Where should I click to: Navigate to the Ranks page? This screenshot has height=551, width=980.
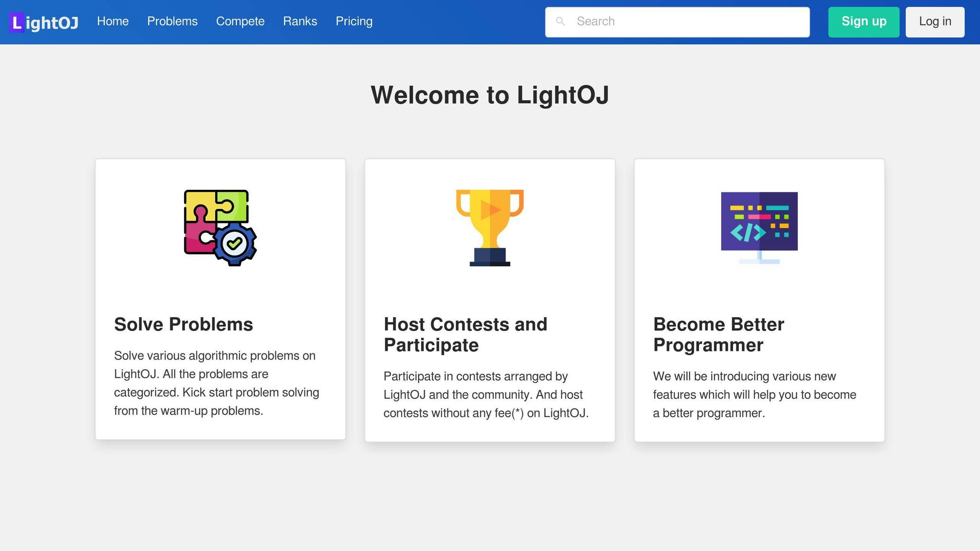coord(300,21)
